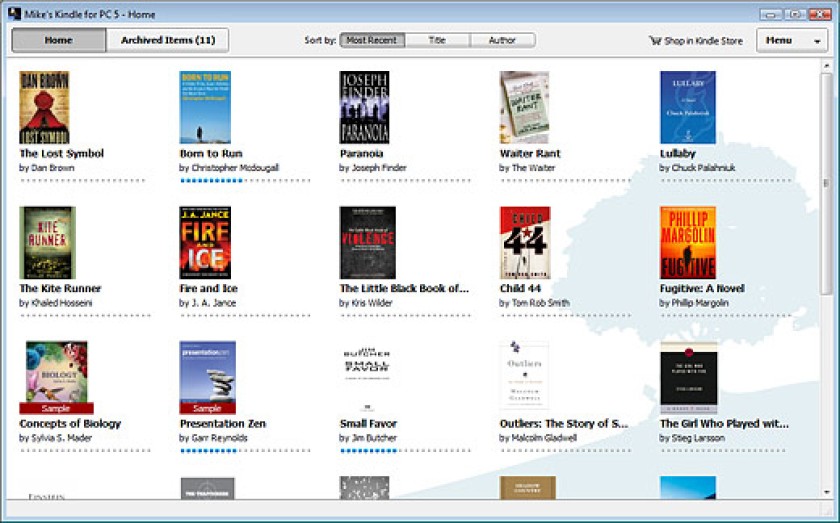The image size is (840, 523).
Task: Click the title text The Lost Symbol
Action: [x=62, y=153]
